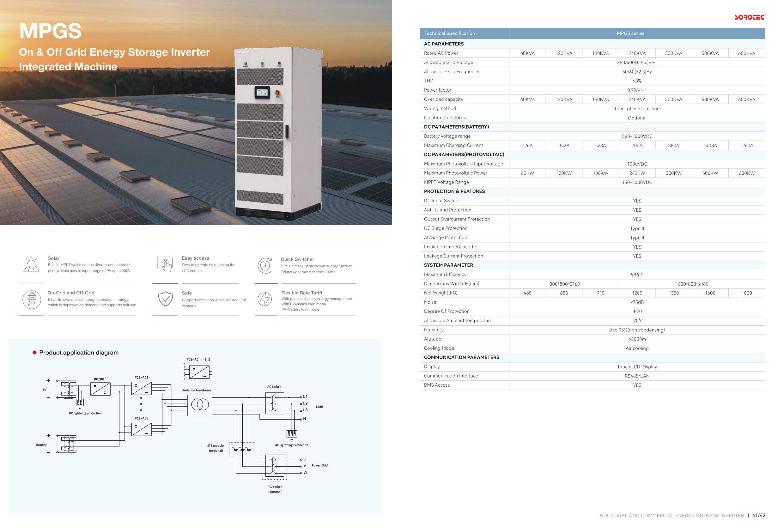Click the 'Load' label in diagram

pos(319,407)
